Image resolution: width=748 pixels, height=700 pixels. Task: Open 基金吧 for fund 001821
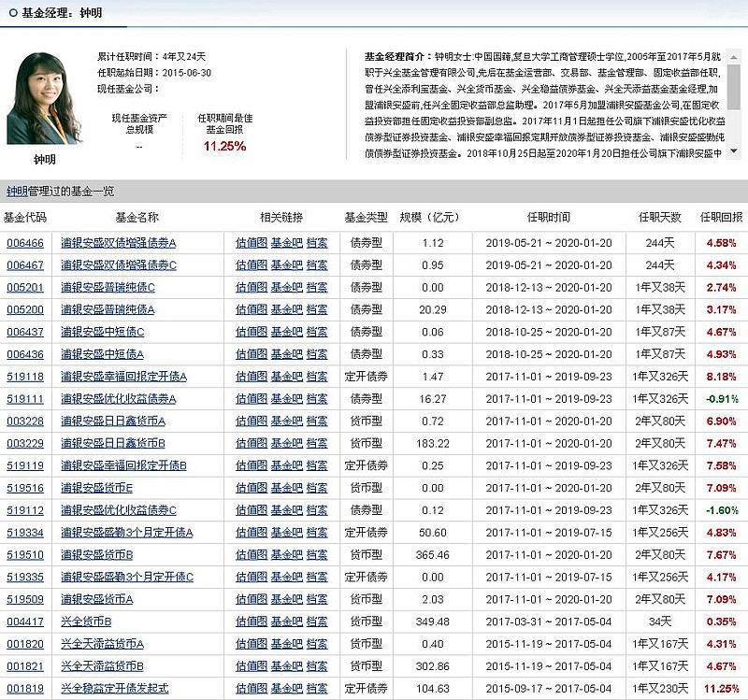(x=287, y=666)
